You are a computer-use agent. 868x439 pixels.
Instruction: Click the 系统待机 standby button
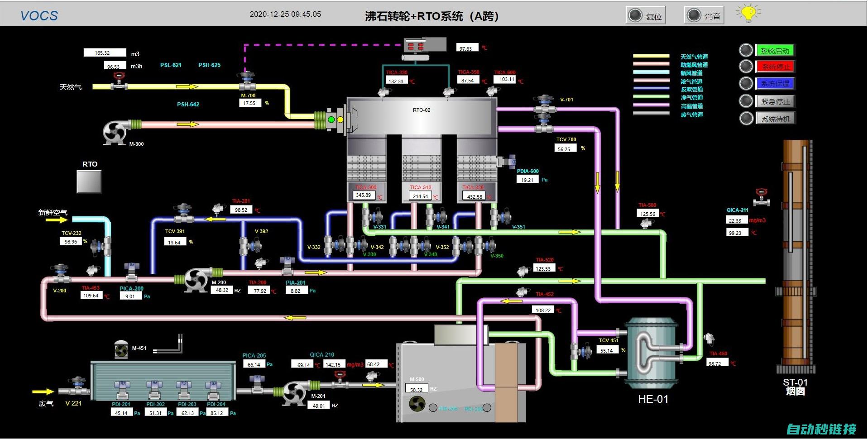pos(776,119)
